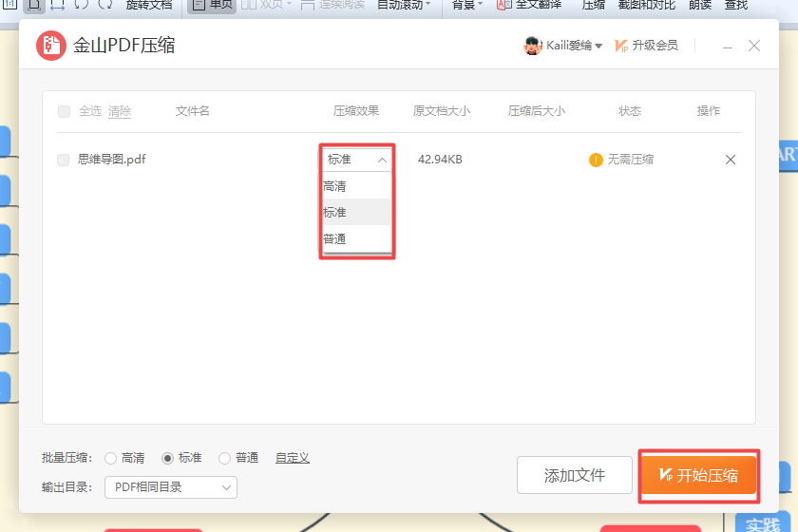Image resolution: width=798 pixels, height=532 pixels.
Task: Click the Kaili爱绘 user avatar
Action: [532, 46]
